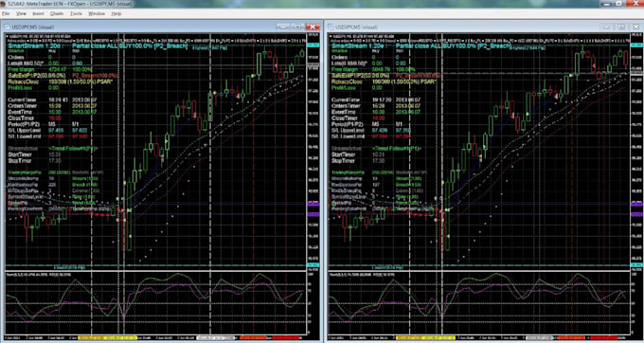
Task: Click the right chart's bottom time axis
Action: tap(479, 337)
